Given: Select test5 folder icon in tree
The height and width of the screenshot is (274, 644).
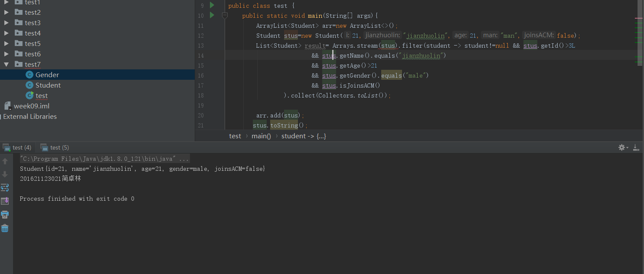Looking at the screenshot, I should point(19,43).
